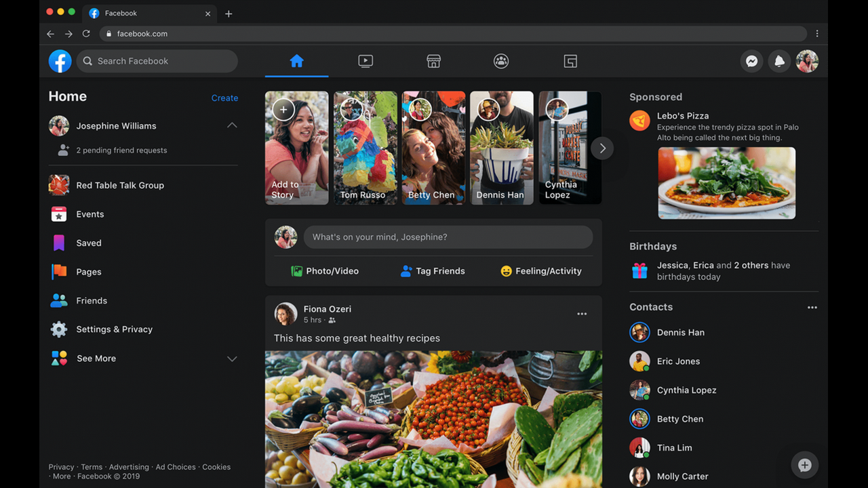868x488 pixels.
Task: Open the Groups icon in top navigation
Action: pyautogui.click(x=501, y=61)
